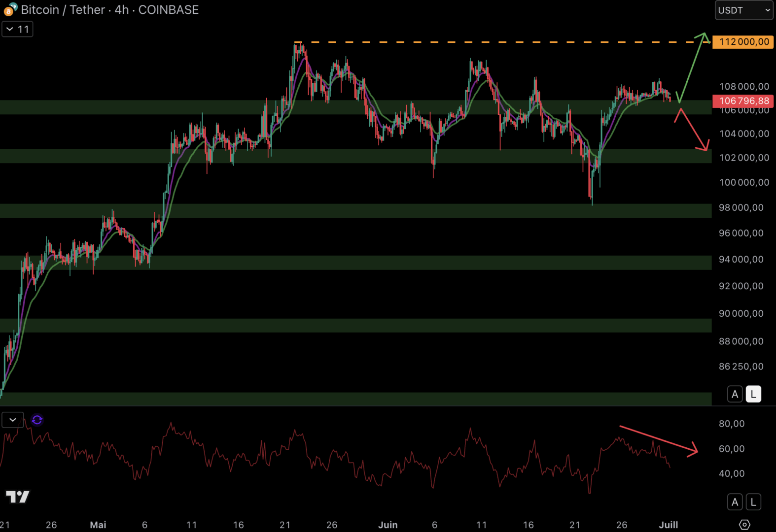Click the 88 000,00 price axis value
The width and height of the screenshot is (776, 532).
[x=741, y=341]
